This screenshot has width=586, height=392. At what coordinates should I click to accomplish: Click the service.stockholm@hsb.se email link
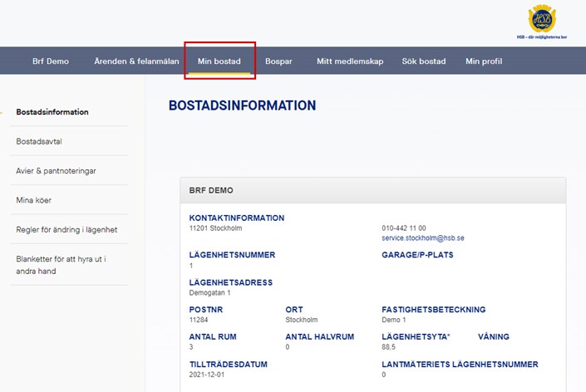[x=422, y=238]
